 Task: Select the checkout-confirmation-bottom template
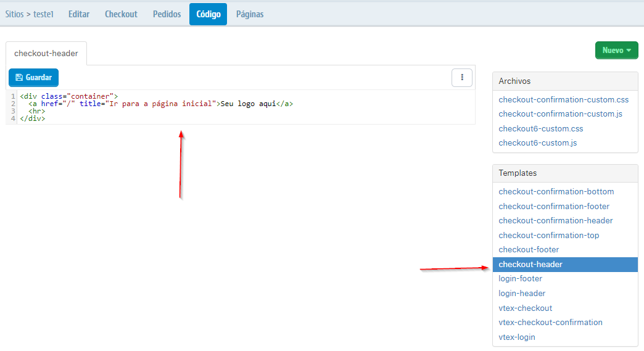pos(556,192)
